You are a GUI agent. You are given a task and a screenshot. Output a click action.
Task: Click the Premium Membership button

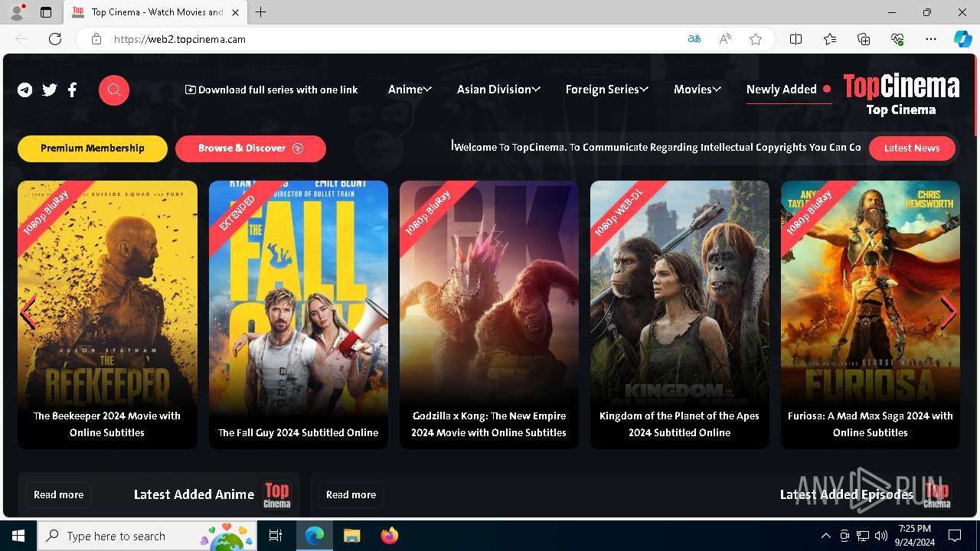click(93, 148)
